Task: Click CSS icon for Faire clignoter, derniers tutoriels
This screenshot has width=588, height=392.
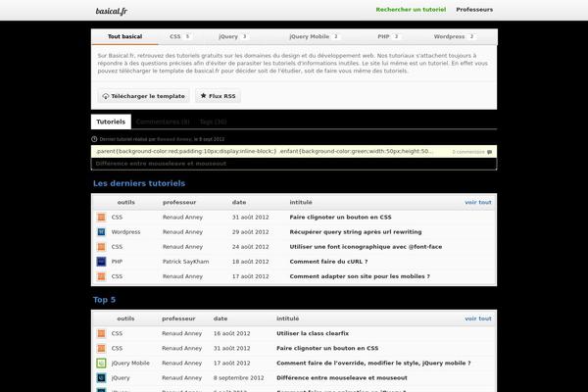Action: pyautogui.click(x=101, y=218)
